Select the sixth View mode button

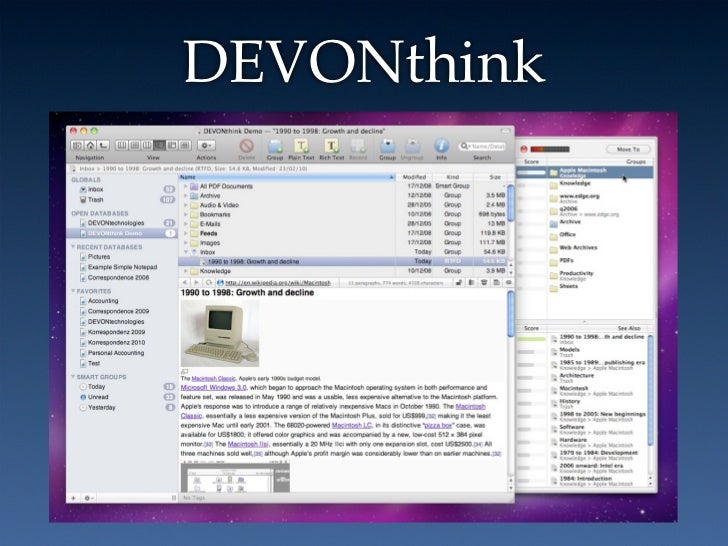coord(185,145)
